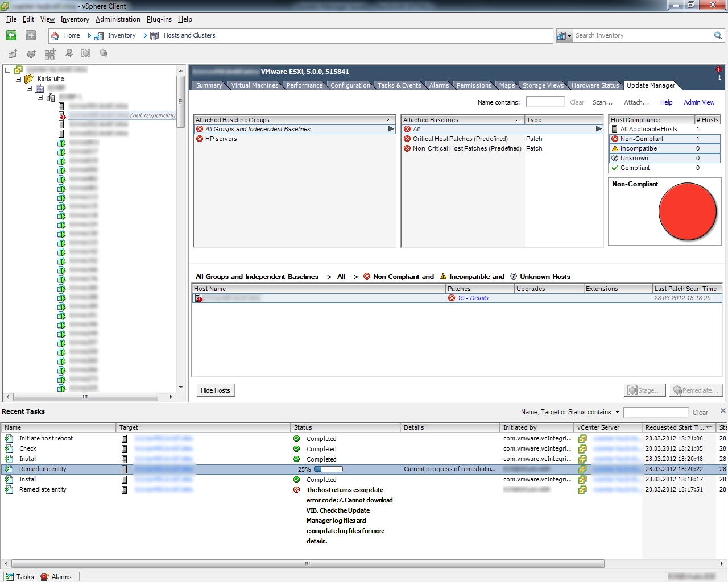Click the green back navigation arrow

(x=11, y=35)
